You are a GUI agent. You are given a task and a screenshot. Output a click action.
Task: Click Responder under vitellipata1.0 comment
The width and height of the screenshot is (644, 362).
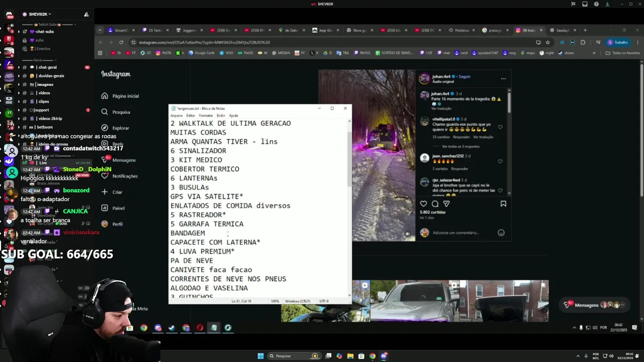(x=461, y=137)
